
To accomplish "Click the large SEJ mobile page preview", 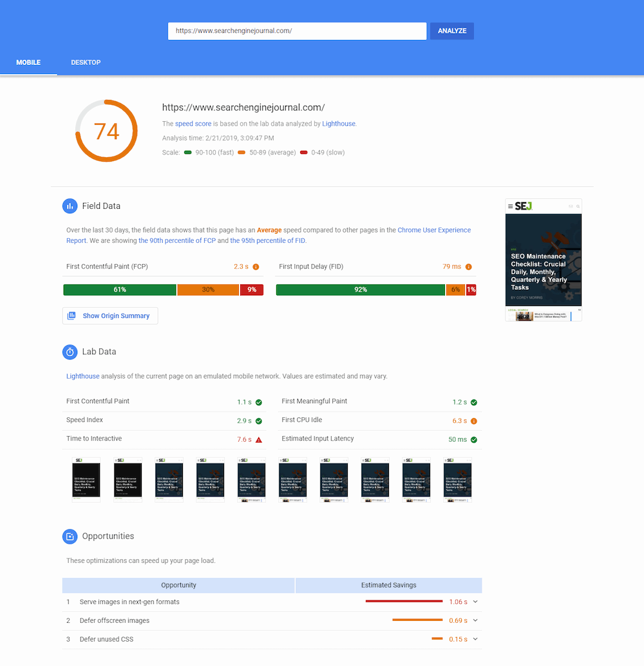I will [x=544, y=260].
